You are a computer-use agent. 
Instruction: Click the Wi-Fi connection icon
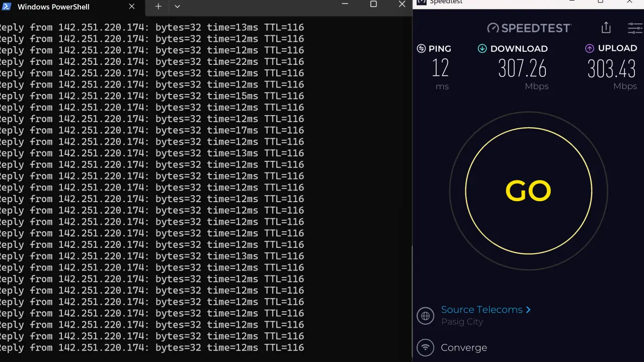[426, 347]
